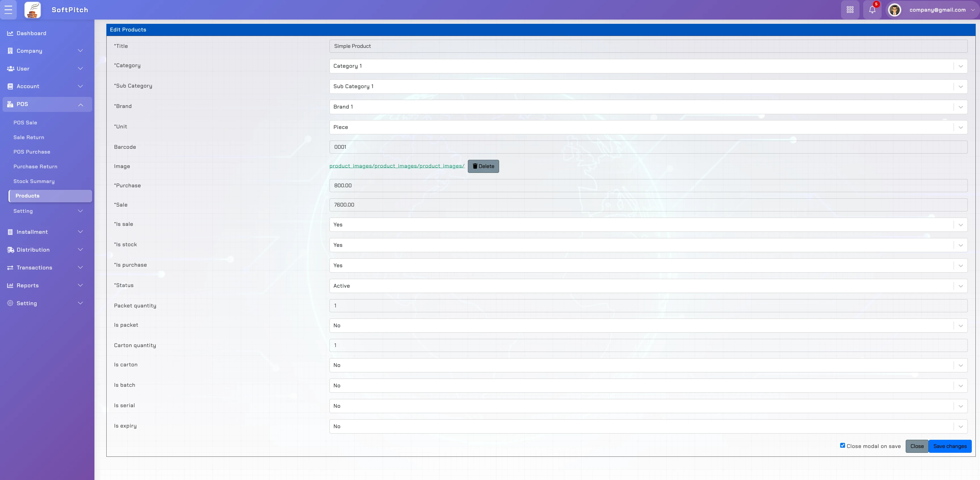
Task: Click the SoftPitch logo icon
Action: point(33,10)
